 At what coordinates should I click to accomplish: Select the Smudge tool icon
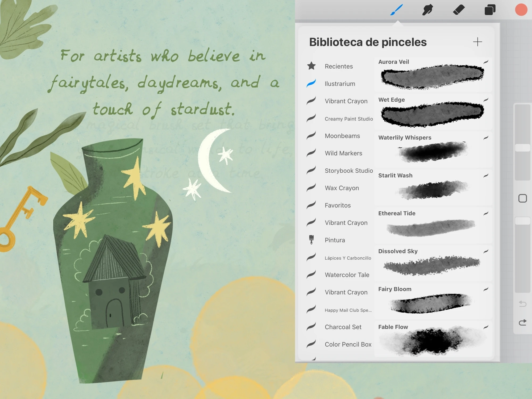click(427, 10)
